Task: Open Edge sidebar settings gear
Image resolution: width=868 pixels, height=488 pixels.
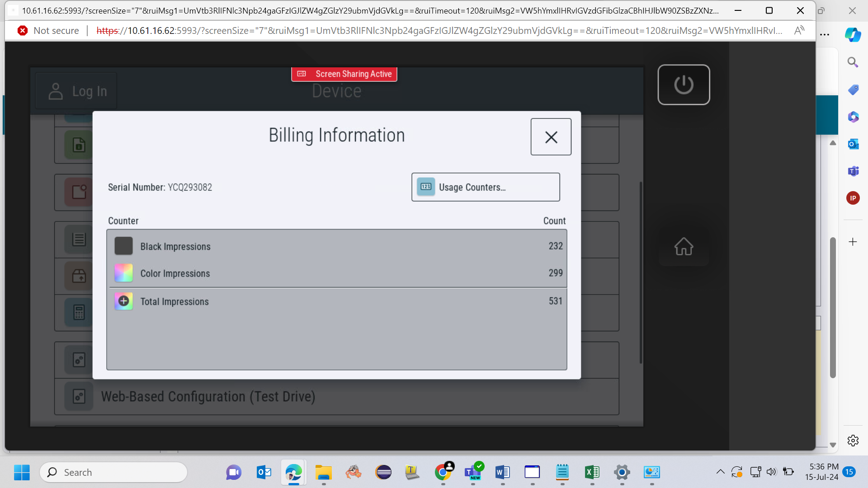Action: point(853,441)
